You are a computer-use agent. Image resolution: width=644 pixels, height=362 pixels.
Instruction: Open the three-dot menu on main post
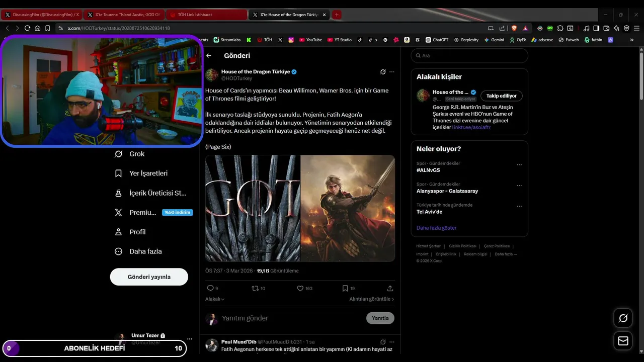pyautogui.click(x=392, y=72)
